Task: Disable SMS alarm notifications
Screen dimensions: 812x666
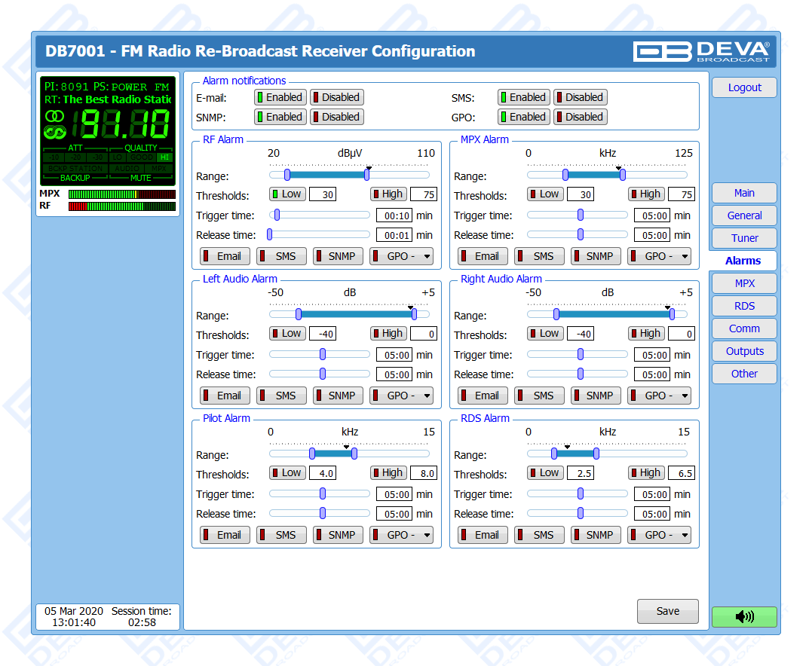Action: click(579, 97)
